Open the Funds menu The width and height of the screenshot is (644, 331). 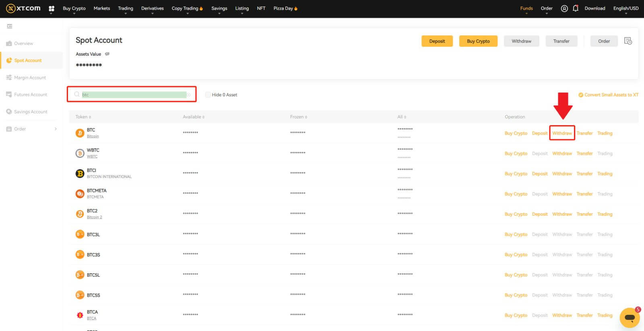point(526,8)
